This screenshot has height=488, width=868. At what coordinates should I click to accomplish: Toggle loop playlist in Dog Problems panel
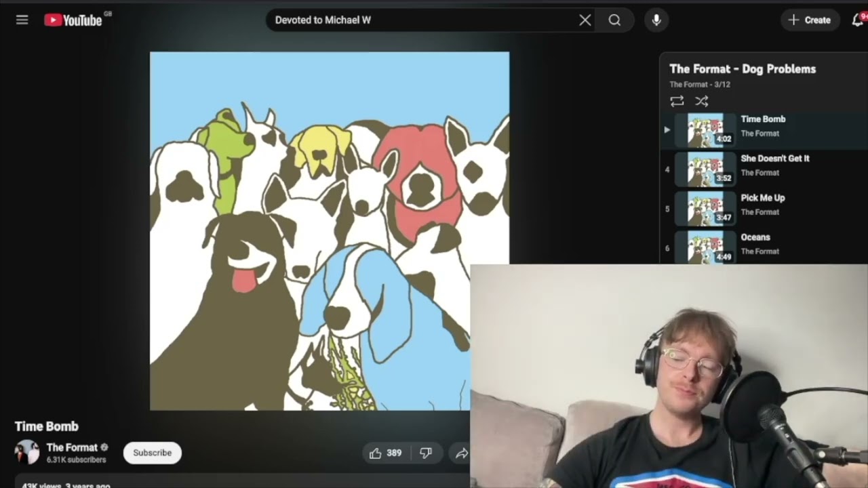(x=677, y=101)
